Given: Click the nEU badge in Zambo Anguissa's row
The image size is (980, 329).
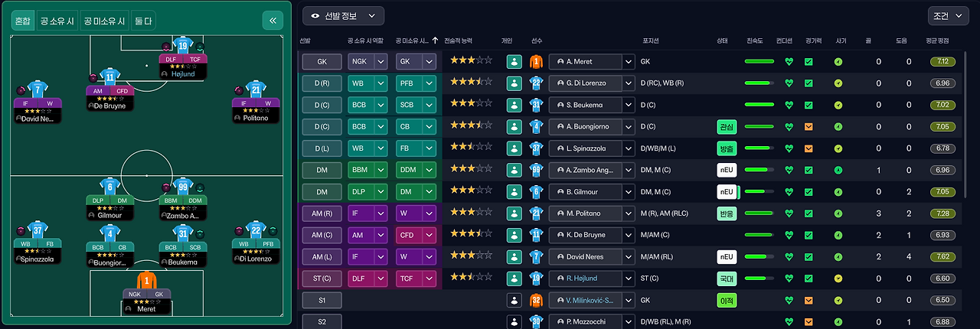Looking at the screenshot, I should pyautogui.click(x=727, y=170).
